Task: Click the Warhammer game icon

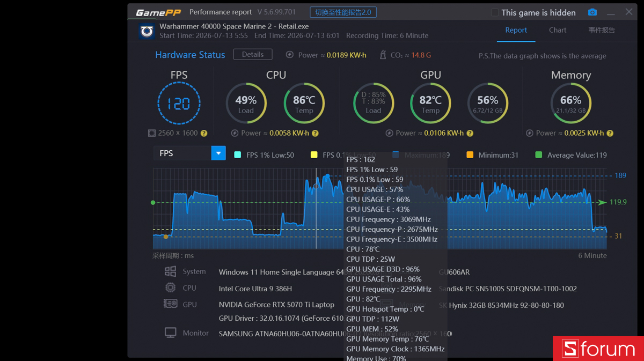Action: click(x=147, y=31)
